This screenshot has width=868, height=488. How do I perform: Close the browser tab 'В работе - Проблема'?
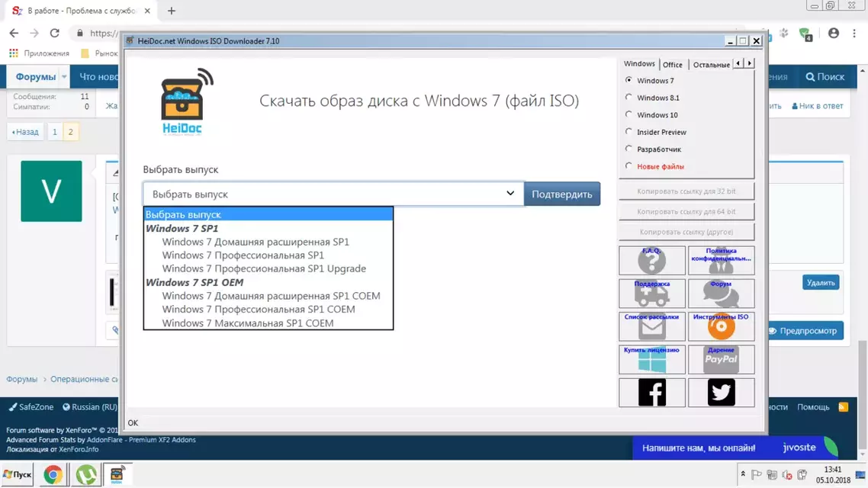coord(147,11)
